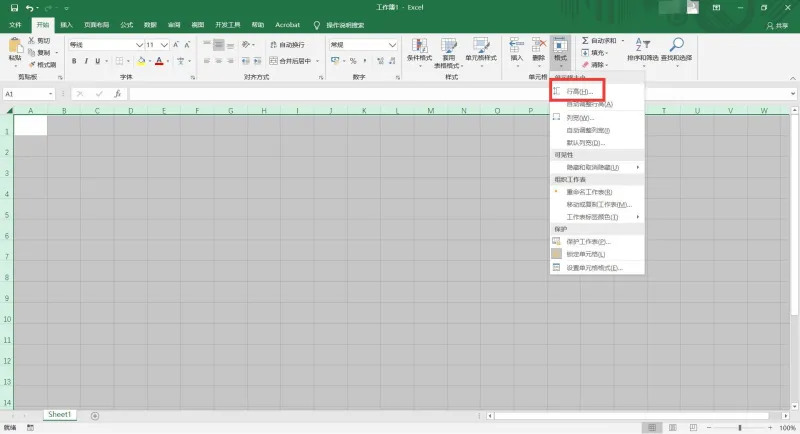
Task: Open the Sort & Filter (排序和筛选) icon
Action: pos(642,44)
